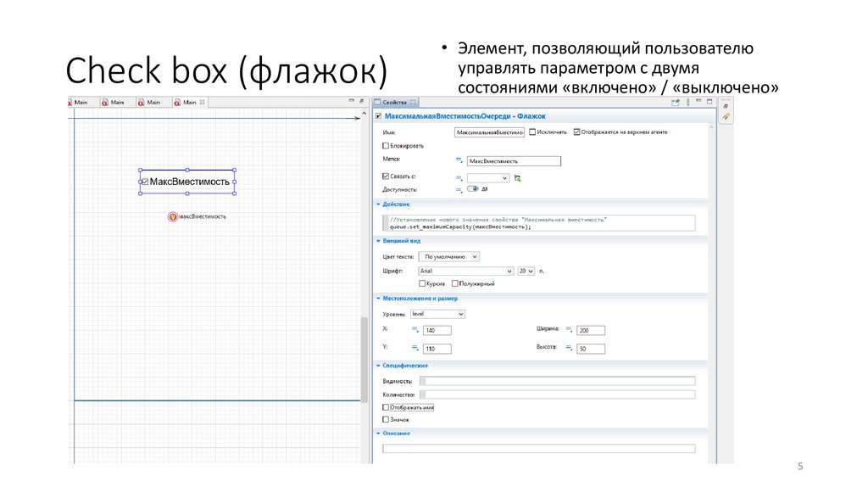The height and width of the screenshot is (487, 868).
Task: Collapse the Действие section
Action: click(379, 204)
